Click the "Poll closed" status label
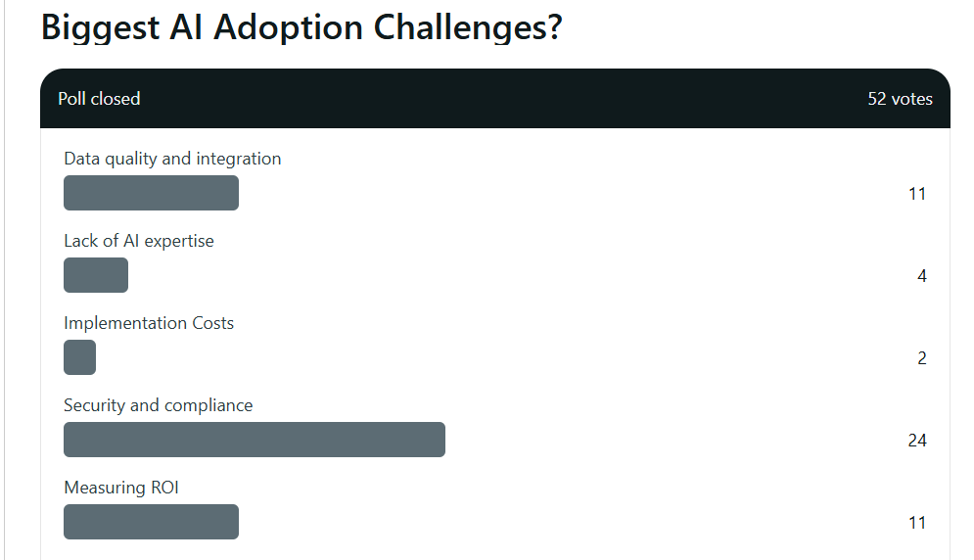Viewport: 974px width, 560px height. point(99,99)
